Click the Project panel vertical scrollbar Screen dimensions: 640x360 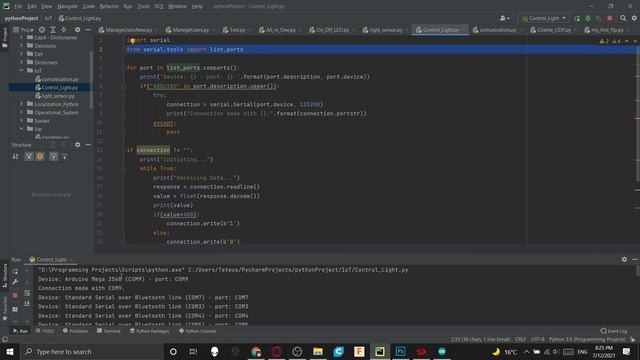pyautogui.click(x=91, y=80)
